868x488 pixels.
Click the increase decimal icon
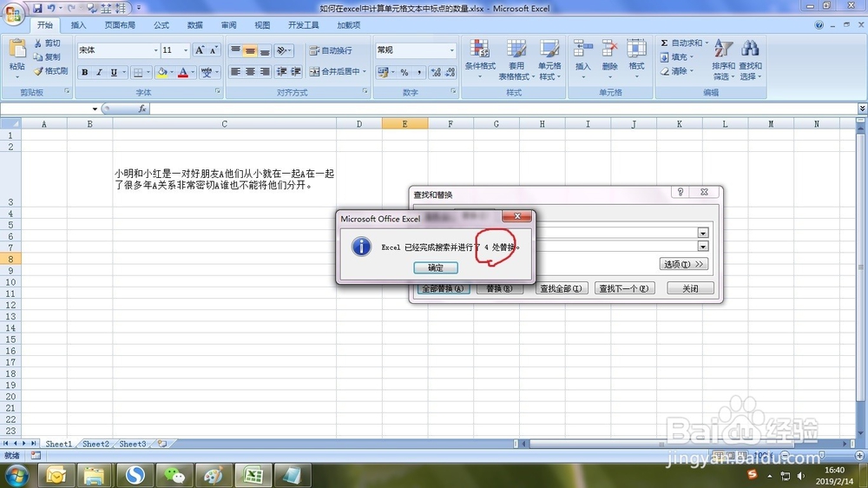point(436,72)
